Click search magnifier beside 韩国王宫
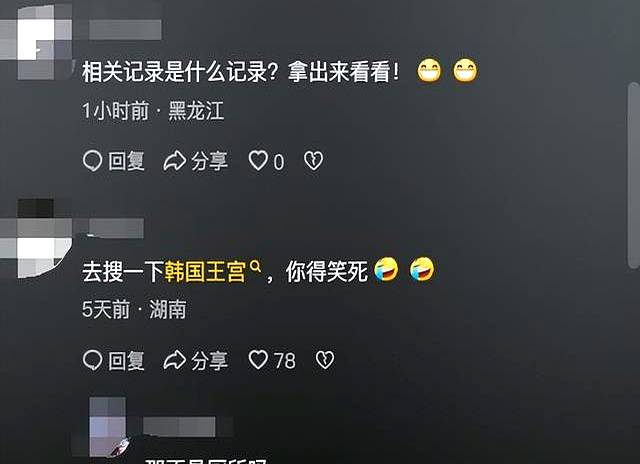The image size is (640, 464). (x=255, y=266)
